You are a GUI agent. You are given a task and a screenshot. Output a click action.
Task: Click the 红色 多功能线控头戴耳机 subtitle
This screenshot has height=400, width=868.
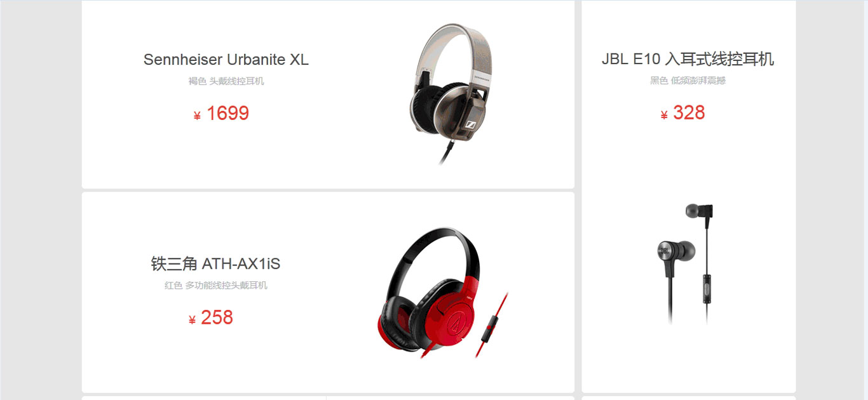tap(216, 286)
